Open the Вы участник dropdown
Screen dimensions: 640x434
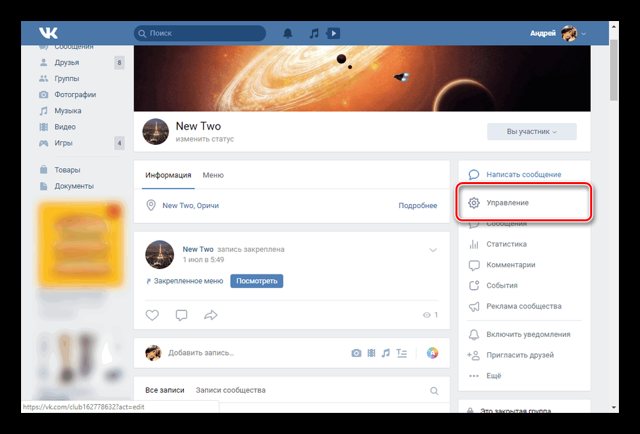531,131
